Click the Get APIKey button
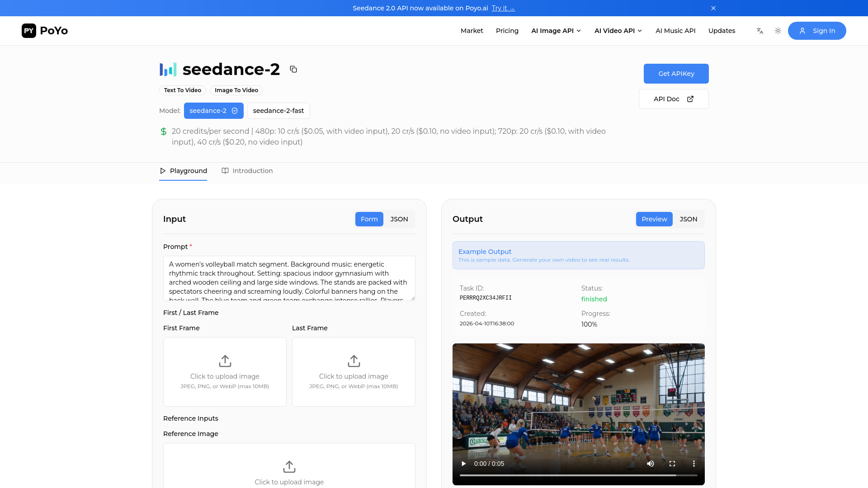 tap(676, 74)
